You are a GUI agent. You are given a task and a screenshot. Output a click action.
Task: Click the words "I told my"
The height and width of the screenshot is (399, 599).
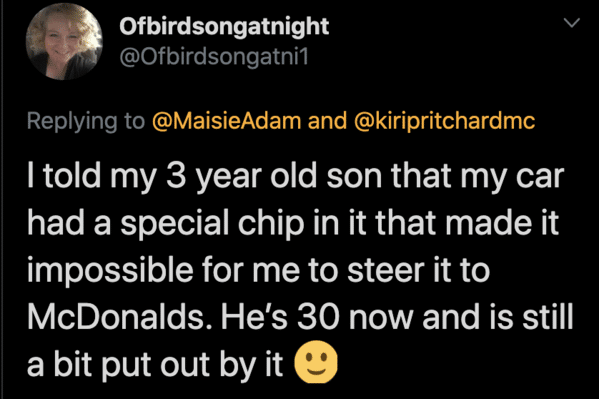pos(92,177)
